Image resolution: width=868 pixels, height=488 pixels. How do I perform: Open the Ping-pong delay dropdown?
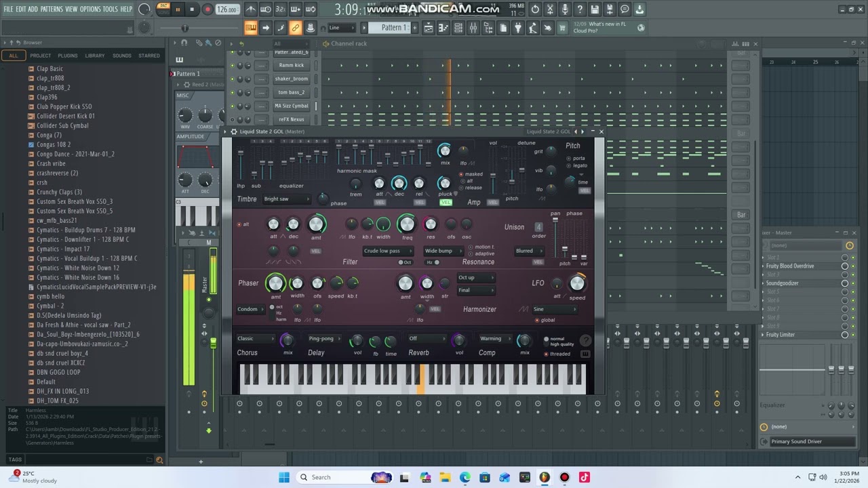pyautogui.click(x=325, y=338)
